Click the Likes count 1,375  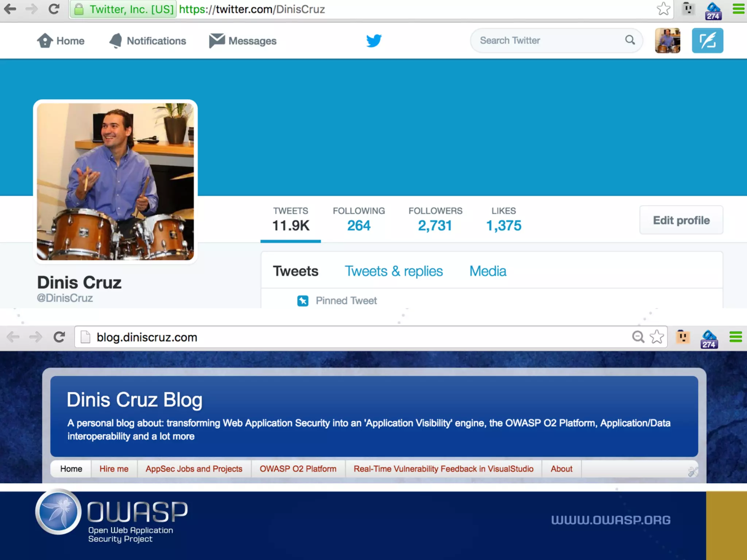[x=503, y=225]
